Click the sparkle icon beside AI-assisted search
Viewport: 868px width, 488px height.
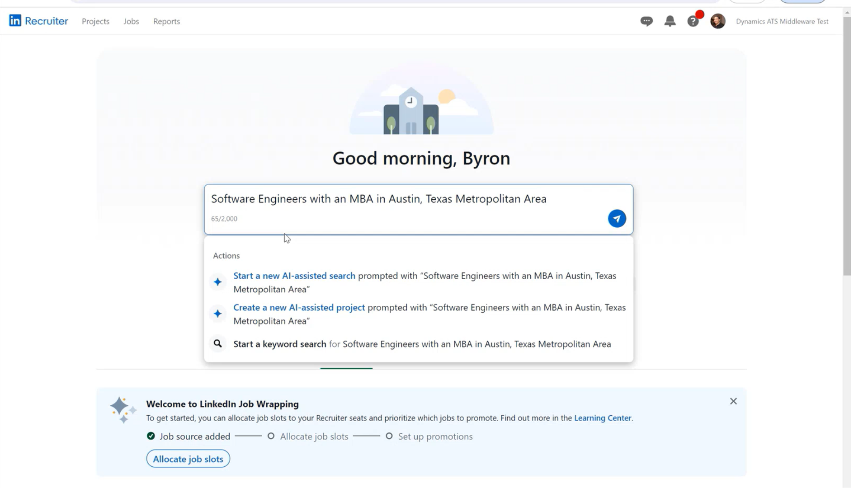[x=218, y=282]
